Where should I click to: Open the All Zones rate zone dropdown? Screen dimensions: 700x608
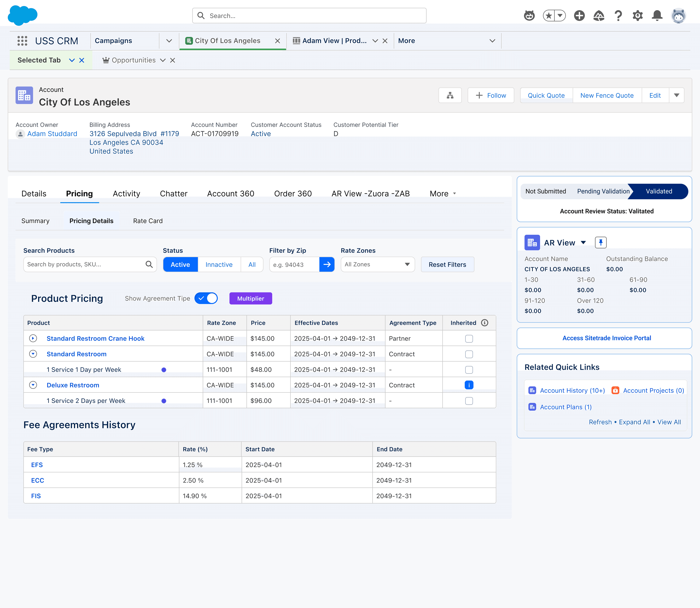click(378, 265)
